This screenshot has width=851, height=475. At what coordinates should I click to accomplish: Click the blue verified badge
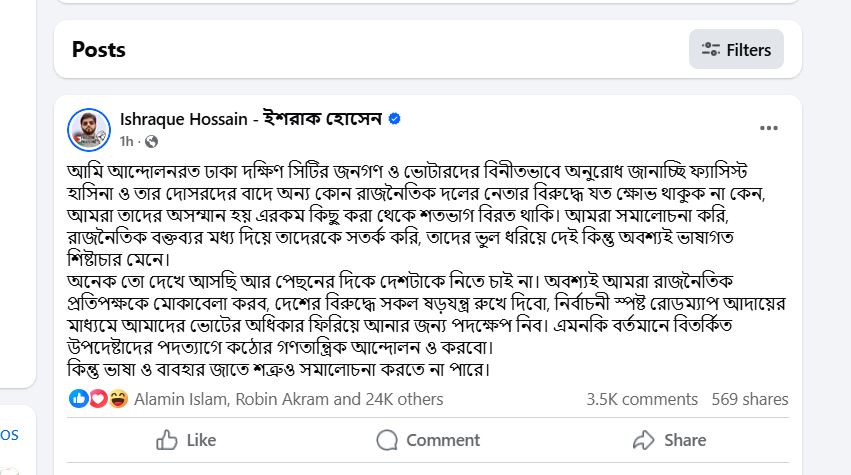(395, 119)
